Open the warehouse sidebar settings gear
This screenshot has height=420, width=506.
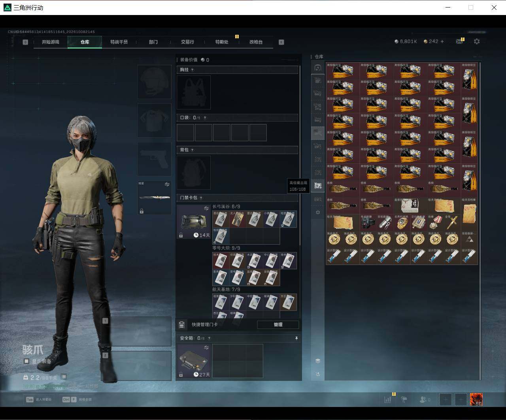click(x=318, y=212)
